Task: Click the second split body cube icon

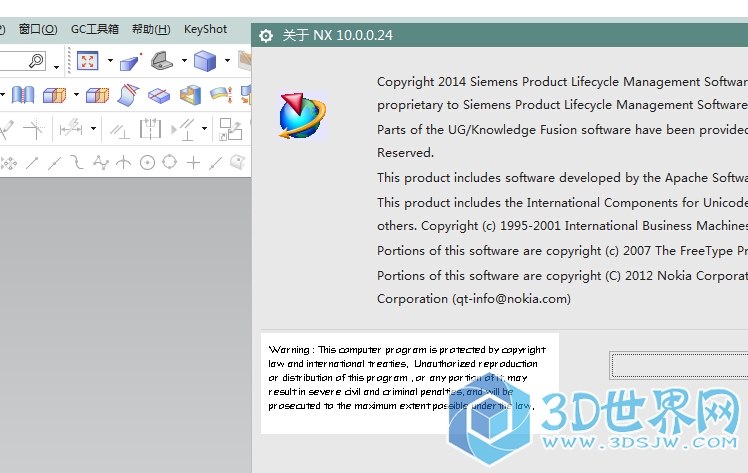Action: 97,95
